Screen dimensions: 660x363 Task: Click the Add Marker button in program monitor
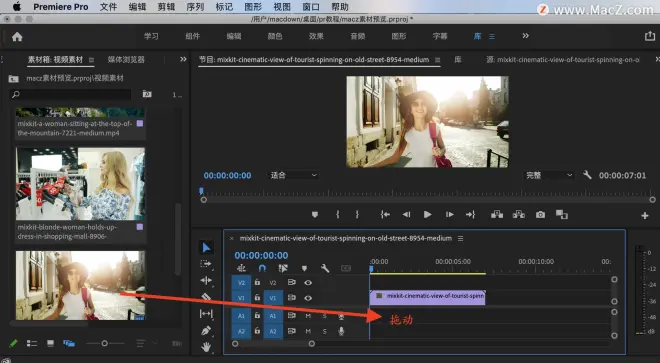pos(314,215)
